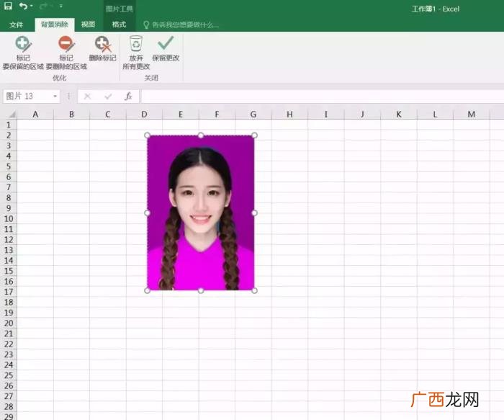Click the Select All corner triangle

click(x=12, y=115)
